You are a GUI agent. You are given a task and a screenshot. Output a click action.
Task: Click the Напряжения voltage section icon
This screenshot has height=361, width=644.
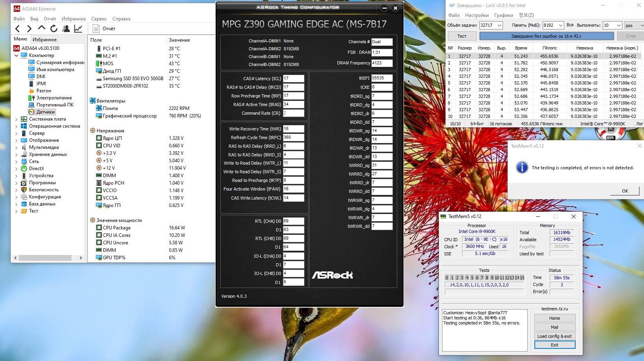[x=93, y=131]
